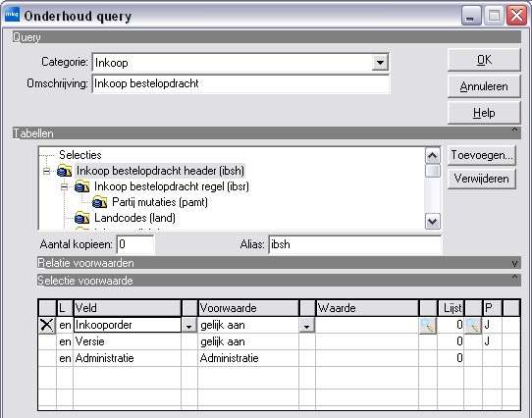Click the Waarde cell of Inkooporder row
Viewport: 532px width, 418px height.
(x=367, y=325)
